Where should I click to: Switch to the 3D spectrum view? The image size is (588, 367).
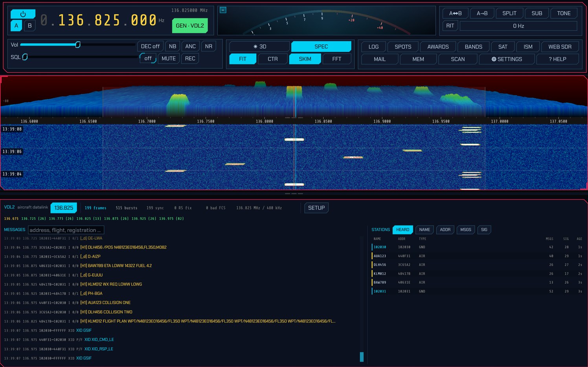260,46
